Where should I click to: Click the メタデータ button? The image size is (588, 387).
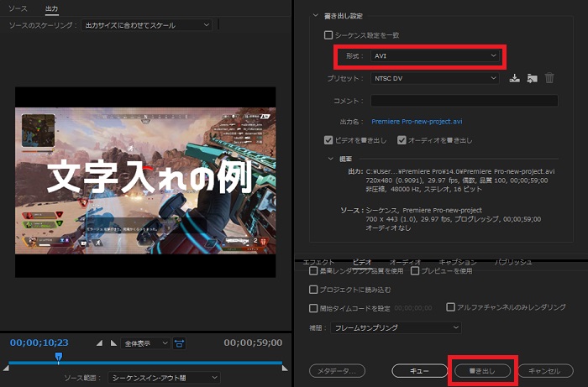[337, 371]
